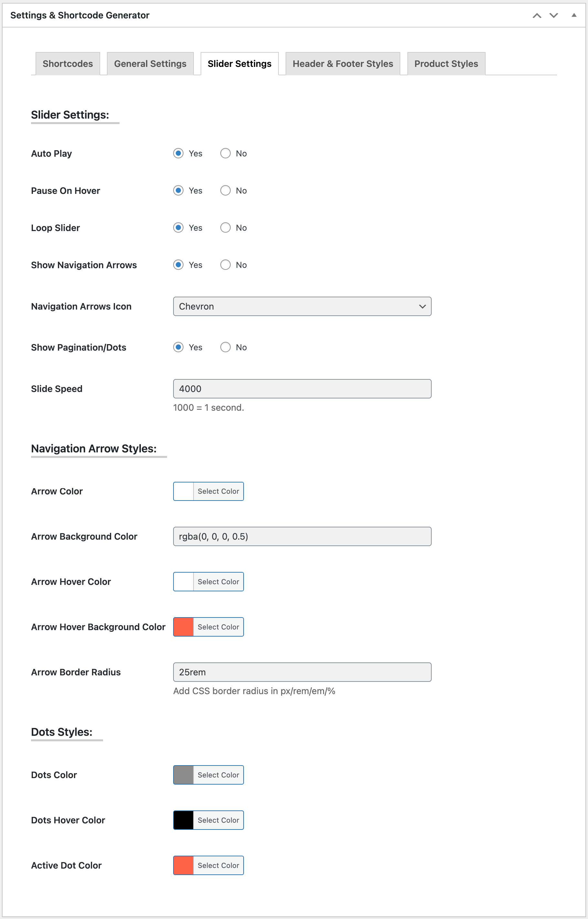The height and width of the screenshot is (919, 588).
Task: Select No for Show Navigation Arrows
Action: click(225, 265)
